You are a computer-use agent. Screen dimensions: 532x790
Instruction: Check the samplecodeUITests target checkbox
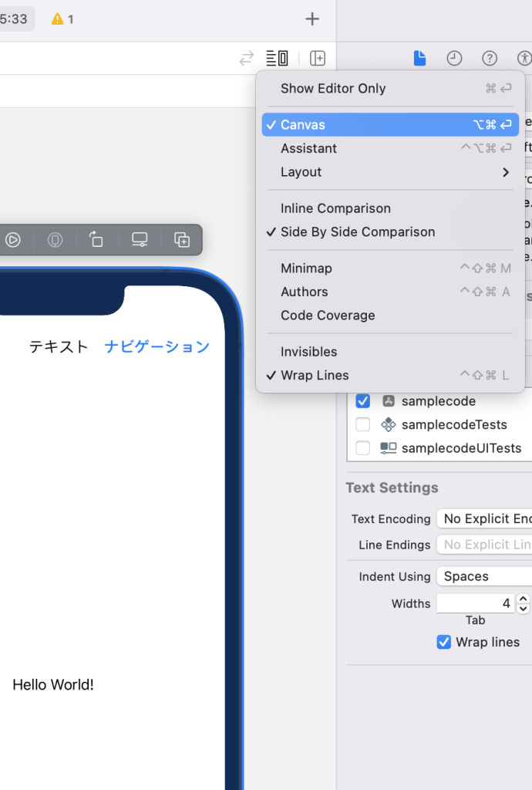click(363, 448)
